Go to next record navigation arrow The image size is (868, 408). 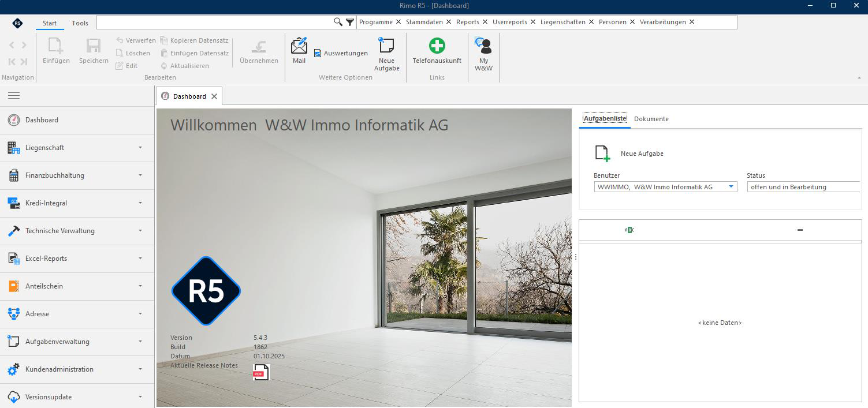pyautogui.click(x=24, y=45)
